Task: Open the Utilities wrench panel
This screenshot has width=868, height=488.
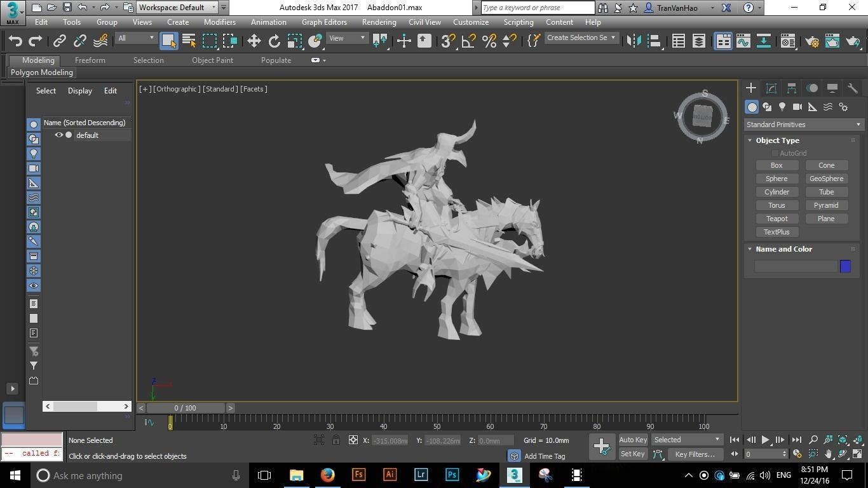Action: pyautogui.click(x=852, y=88)
